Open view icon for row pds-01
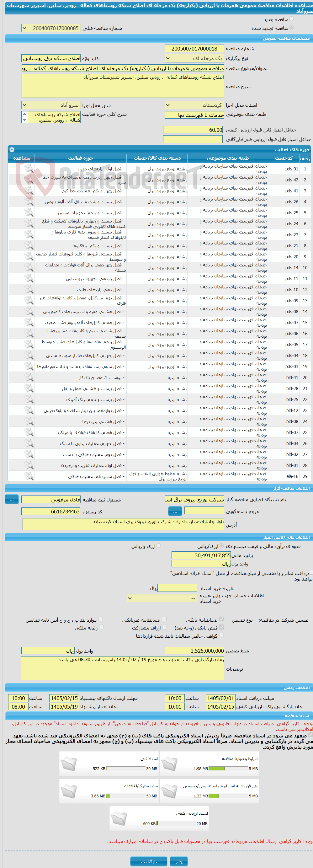This screenshot has height=868, width=313. (29, 169)
